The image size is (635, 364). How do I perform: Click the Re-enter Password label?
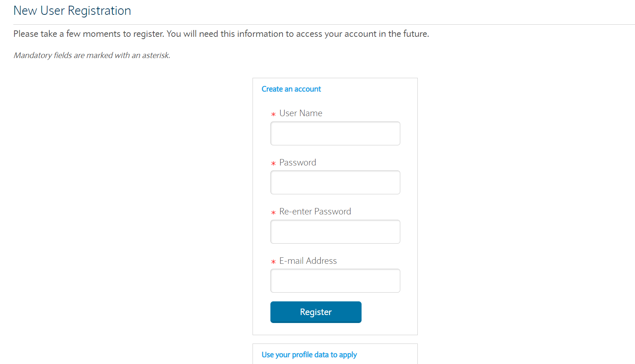315,211
